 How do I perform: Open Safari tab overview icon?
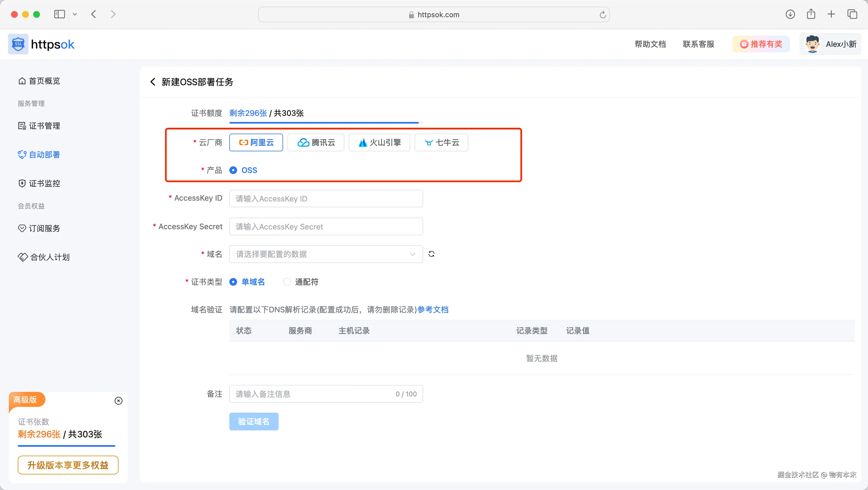(x=852, y=14)
